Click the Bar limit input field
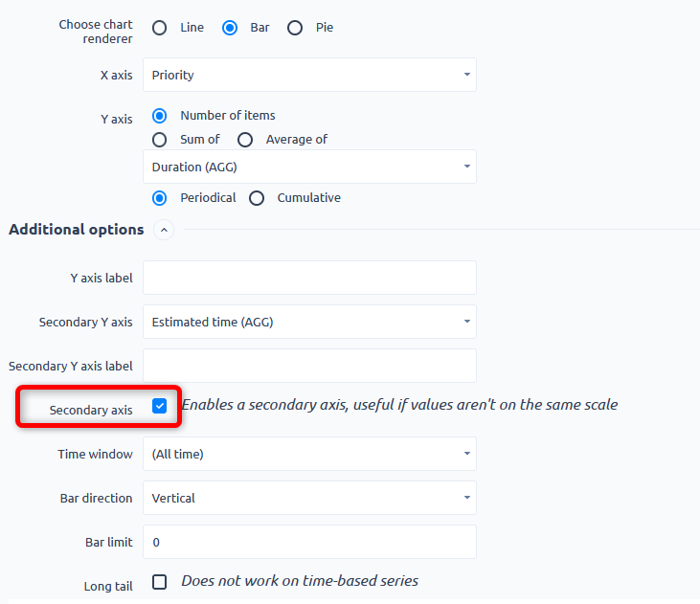700x604 pixels. pyautogui.click(x=309, y=542)
